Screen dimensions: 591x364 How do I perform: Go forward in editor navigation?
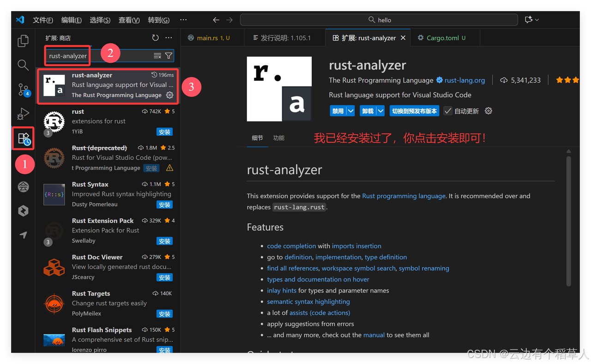point(229,20)
